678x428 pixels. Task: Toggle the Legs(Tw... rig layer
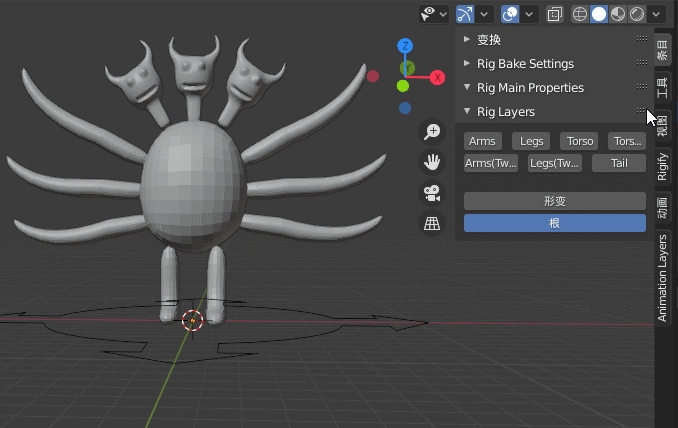click(555, 163)
